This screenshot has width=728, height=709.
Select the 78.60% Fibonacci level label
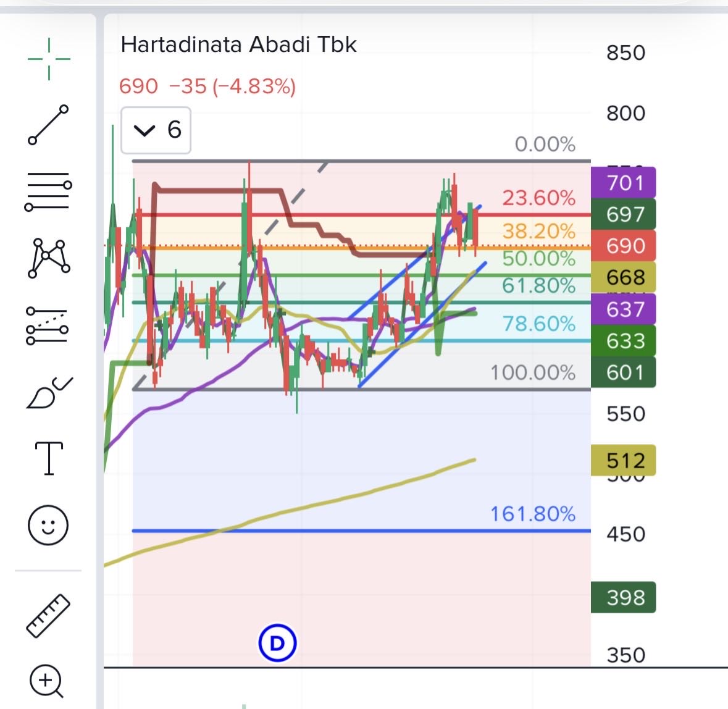pyautogui.click(x=538, y=323)
